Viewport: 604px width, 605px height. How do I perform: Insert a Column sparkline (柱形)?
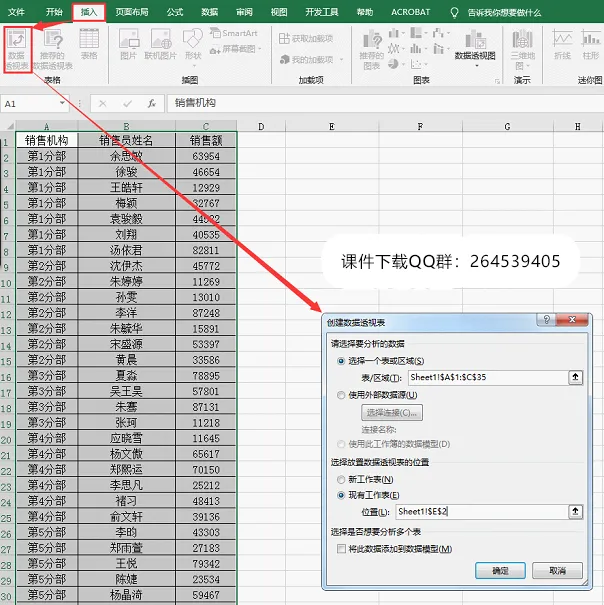tap(590, 44)
